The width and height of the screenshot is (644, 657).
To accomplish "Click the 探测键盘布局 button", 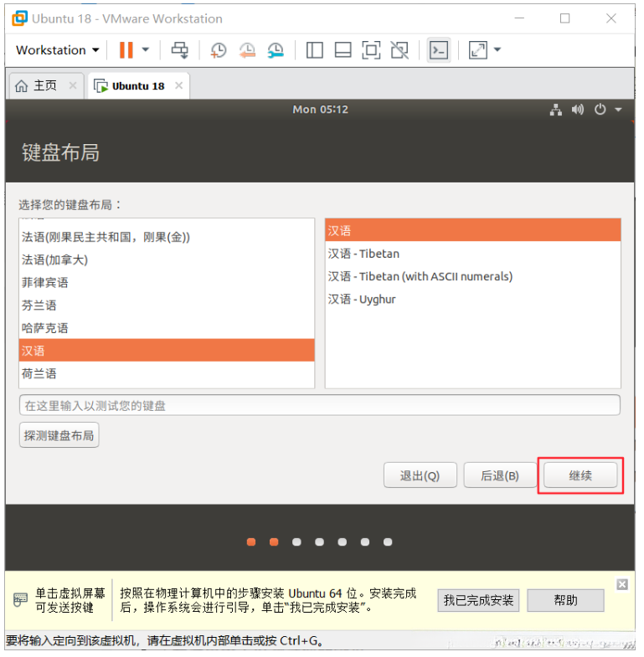I will pos(59,435).
